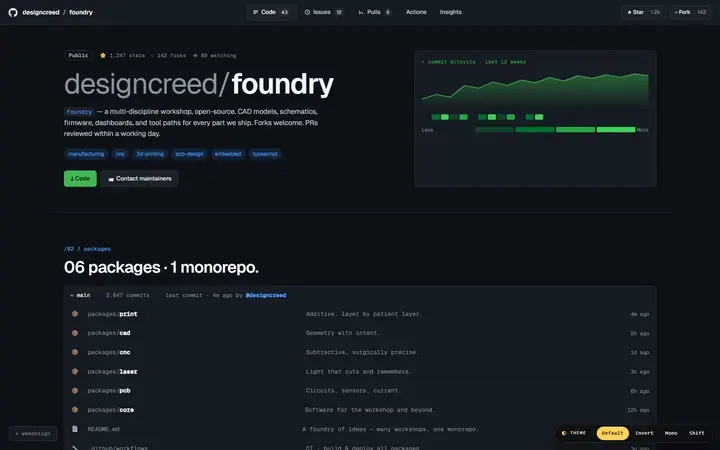Viewport: 720px width, 450px height.
Task: Open the packages/pcb folder
Action: pyautogui.click(x=109, y=391)
